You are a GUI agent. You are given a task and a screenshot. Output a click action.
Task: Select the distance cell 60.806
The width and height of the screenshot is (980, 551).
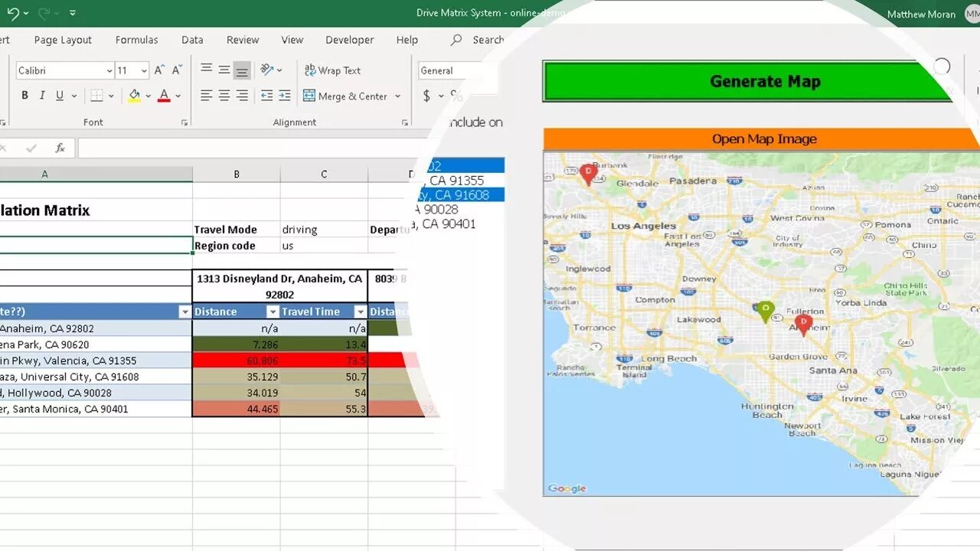[x=237, y=360]
